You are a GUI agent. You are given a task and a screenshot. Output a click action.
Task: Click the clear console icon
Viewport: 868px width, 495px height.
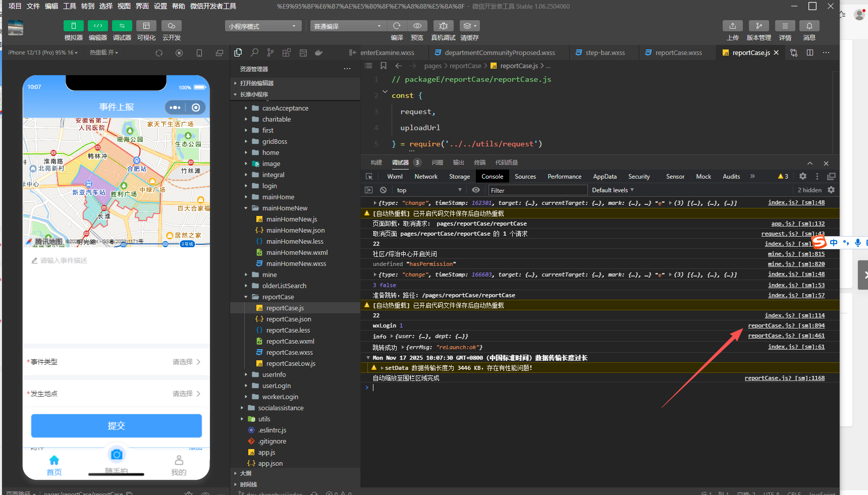[x=383, y=190]
